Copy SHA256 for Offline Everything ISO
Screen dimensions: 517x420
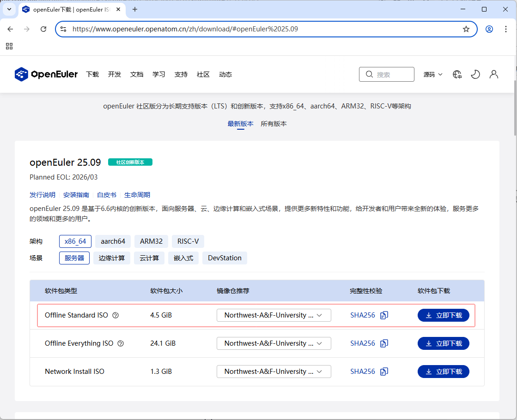click(384, 343)
